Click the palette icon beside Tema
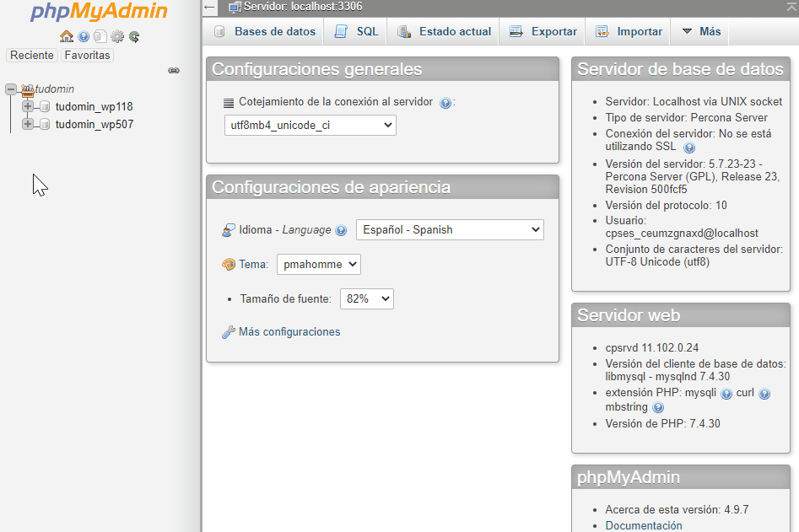Screen dimensions: 799x532 [x=229, y=265]
